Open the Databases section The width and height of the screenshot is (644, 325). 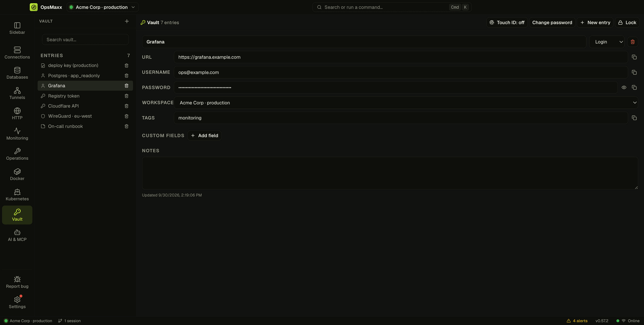tap(17, 73)
